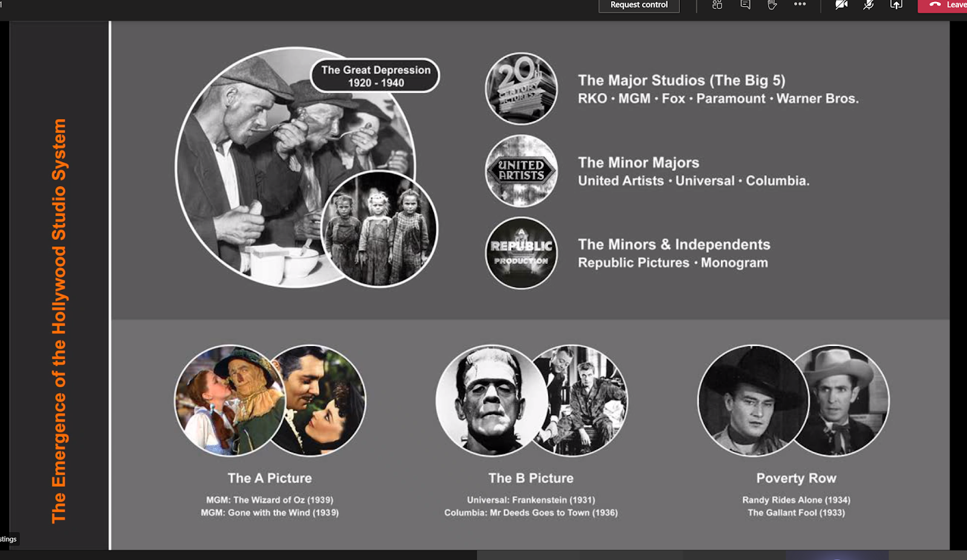The height and width of the screenshot is (560, 967).
Task: Click the Frankenstein monster image
Action: 491,401
